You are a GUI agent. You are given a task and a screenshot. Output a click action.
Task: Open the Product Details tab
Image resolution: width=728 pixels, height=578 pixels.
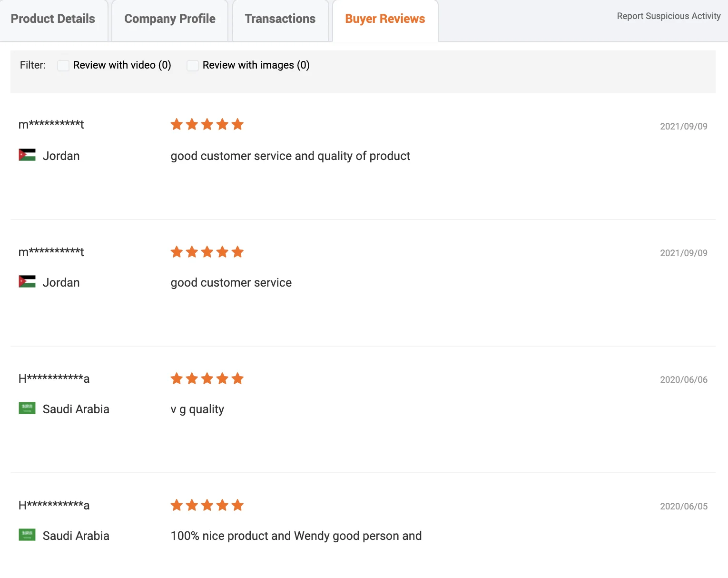click(x=53, y=19)
